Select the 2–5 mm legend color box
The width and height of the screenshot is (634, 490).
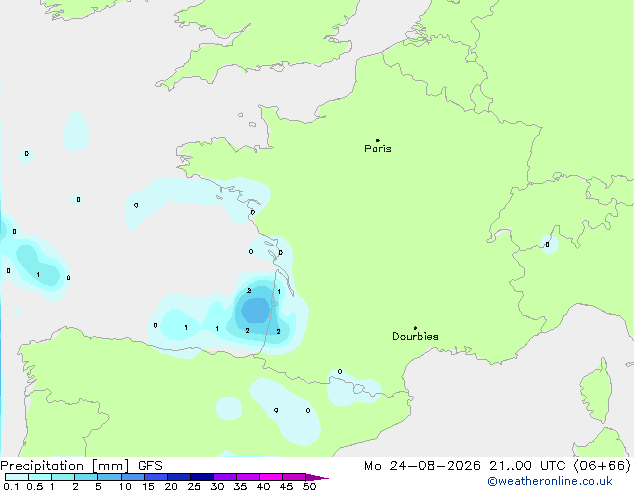click(x=86, y=477)
